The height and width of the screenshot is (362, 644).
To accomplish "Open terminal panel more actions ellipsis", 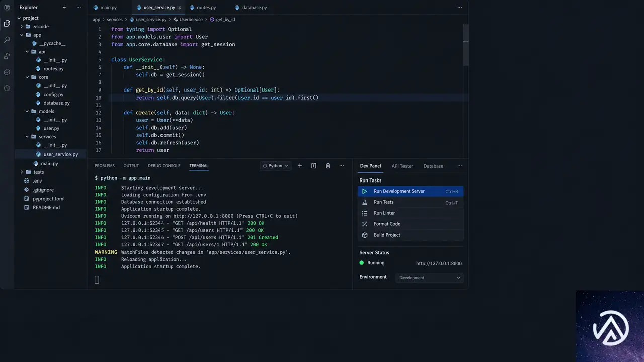I will point(342,166).
